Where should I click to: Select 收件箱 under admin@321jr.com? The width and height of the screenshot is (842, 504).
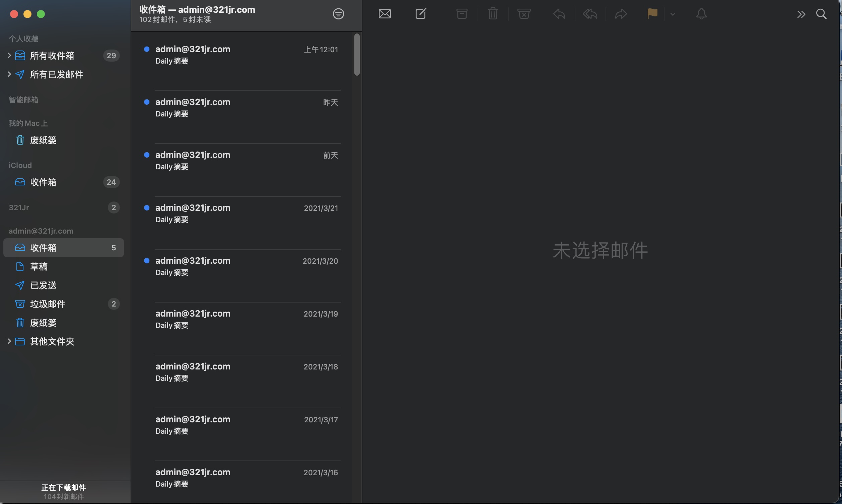(64, 248)
